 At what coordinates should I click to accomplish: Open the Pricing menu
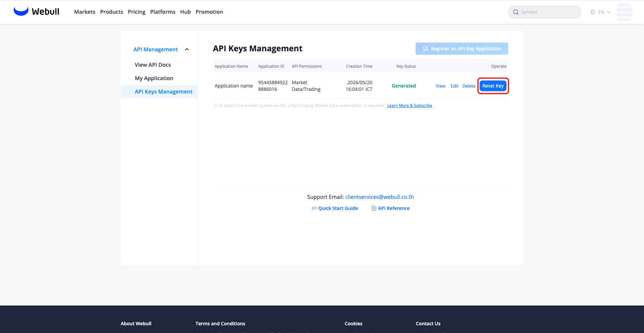pyautogui.click(x=137, y=12)
